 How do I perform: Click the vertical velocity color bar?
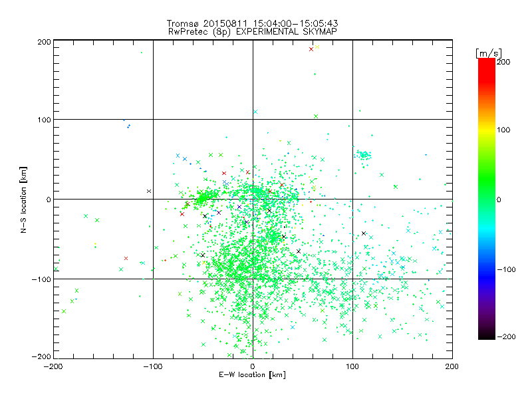point(487,199)
